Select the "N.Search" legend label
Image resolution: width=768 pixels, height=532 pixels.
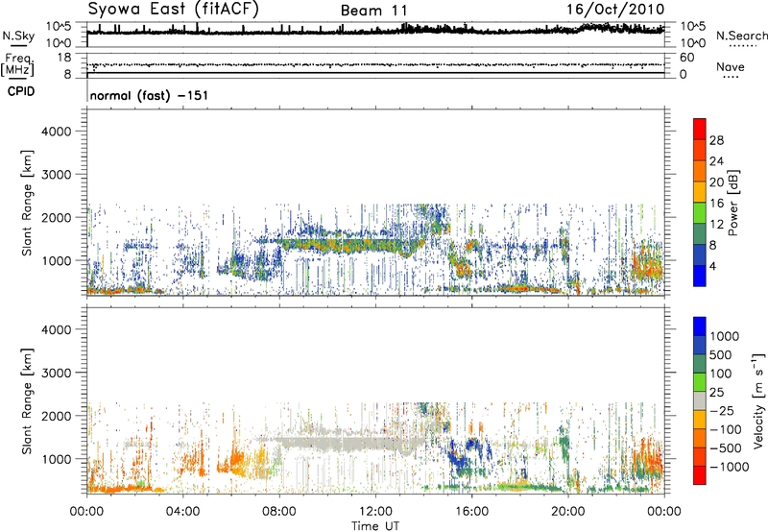[x=741, y=36]
